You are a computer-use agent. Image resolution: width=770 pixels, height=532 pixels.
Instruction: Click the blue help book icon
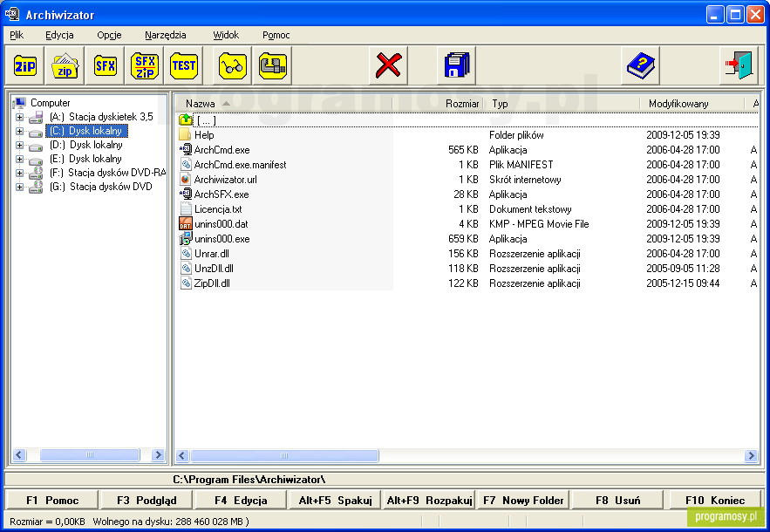point(640,65)
